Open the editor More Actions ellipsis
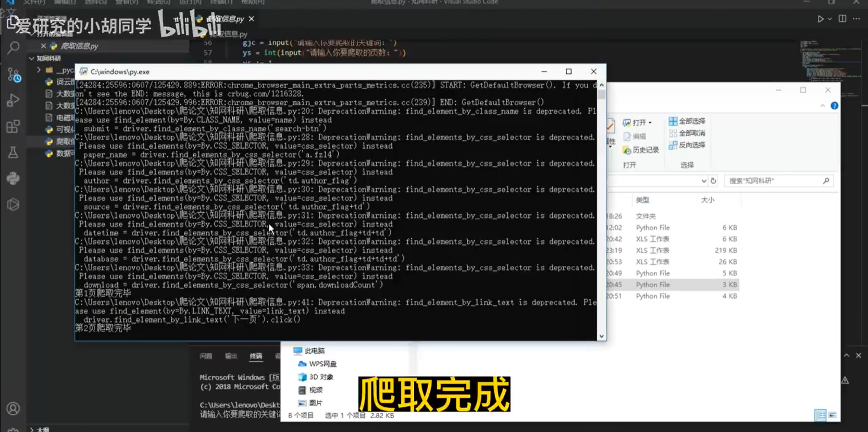The image size is (868, 432). click(x=857, y=19)
